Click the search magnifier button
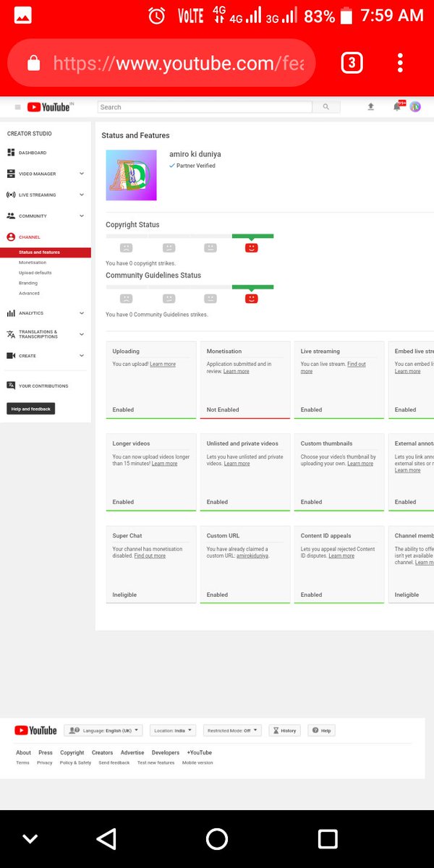The width and height of the screenshot is (434, 868). (326, 107)
